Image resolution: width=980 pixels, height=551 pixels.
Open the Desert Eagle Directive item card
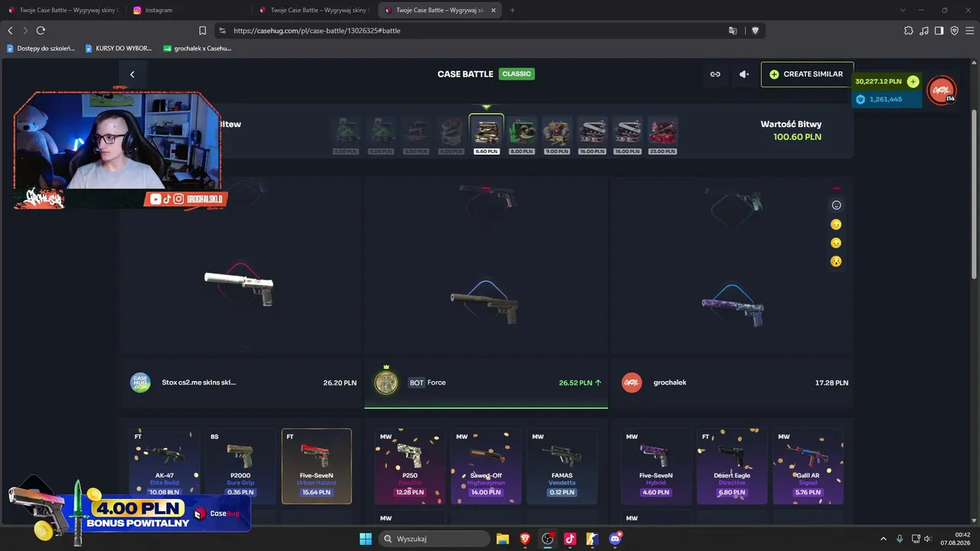pyautogui.click(x=732, y=466)
